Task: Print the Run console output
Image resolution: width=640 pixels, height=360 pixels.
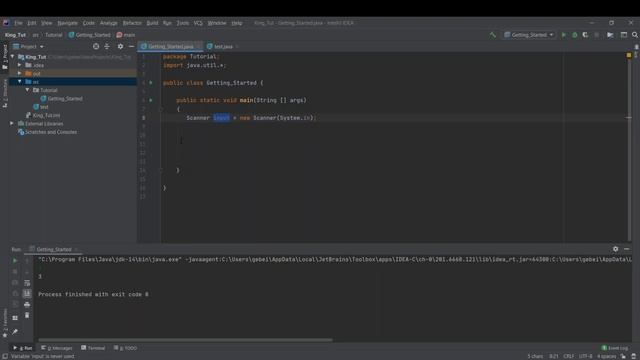Action: [x=27, y=304]
